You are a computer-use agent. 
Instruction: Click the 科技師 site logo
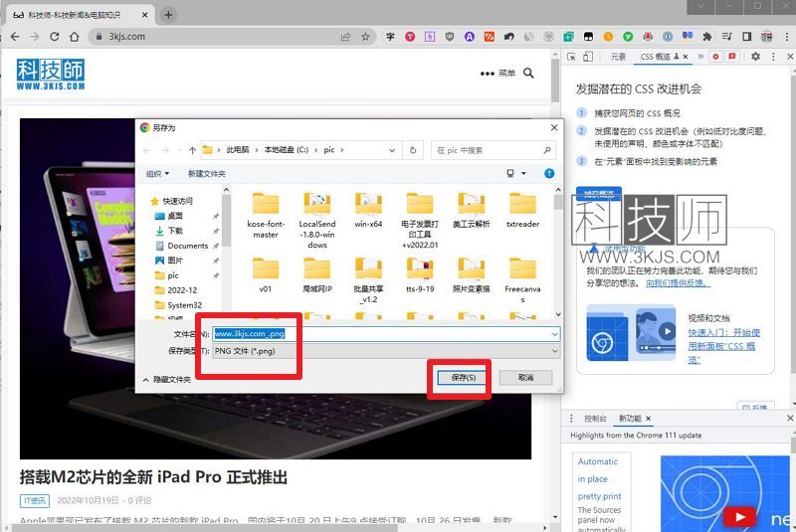51,75
